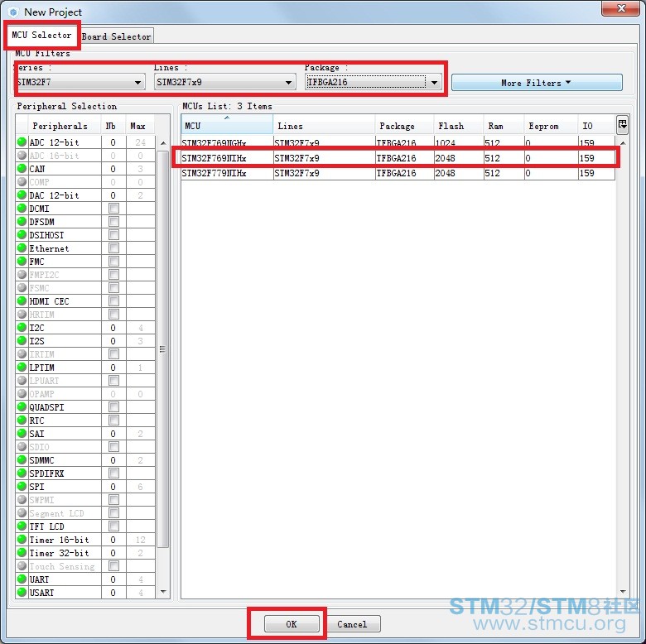The width and height of the screenshot is (646, 644).
Task: Check the HDMI CEC checkbox
Action: tap(113, 301)
